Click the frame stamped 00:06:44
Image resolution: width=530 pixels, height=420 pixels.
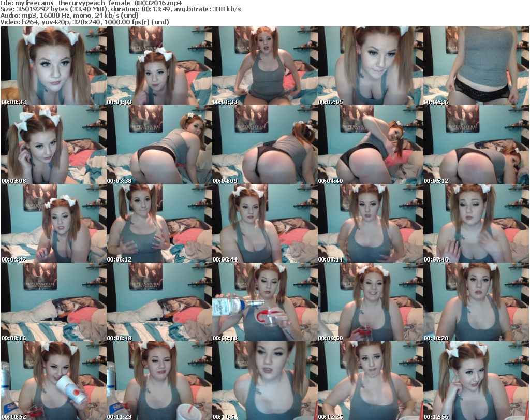click(264, 223)
